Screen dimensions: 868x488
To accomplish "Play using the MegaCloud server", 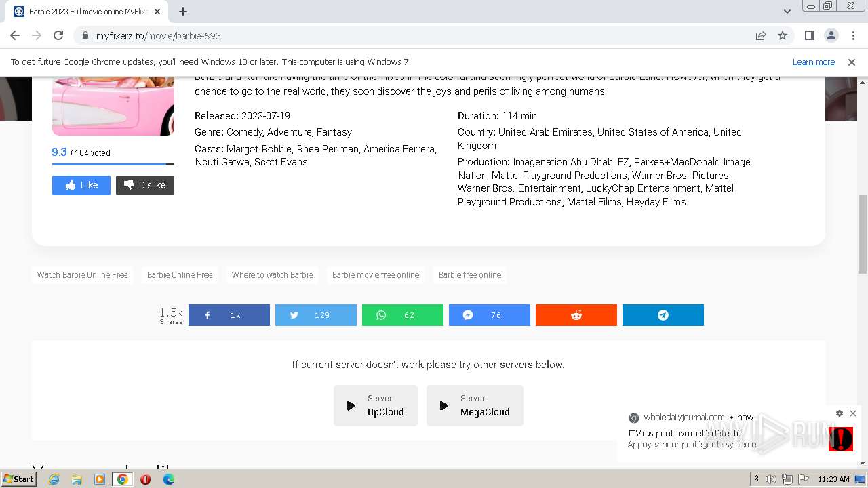I will pyautogui.click(x=475, y=405).
